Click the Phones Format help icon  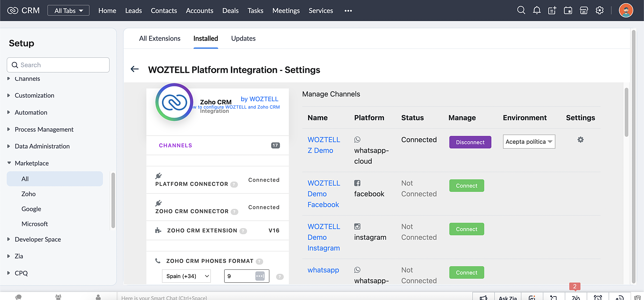pyautogui.click(x=260, y=261)
